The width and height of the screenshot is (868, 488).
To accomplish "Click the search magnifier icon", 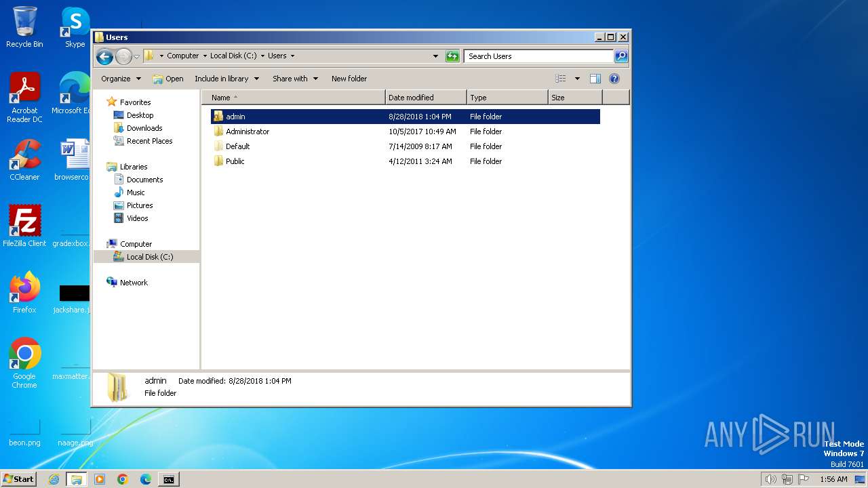I will click(621, 56).
